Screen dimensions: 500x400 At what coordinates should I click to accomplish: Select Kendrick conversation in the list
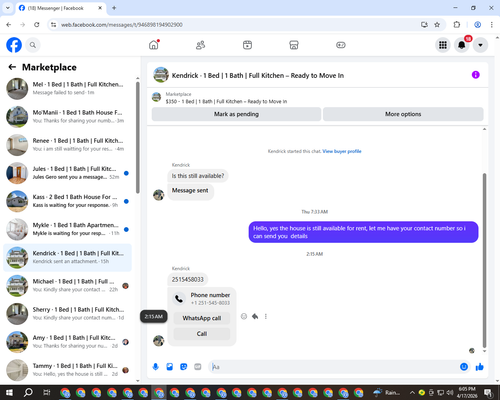click(67, 257)
